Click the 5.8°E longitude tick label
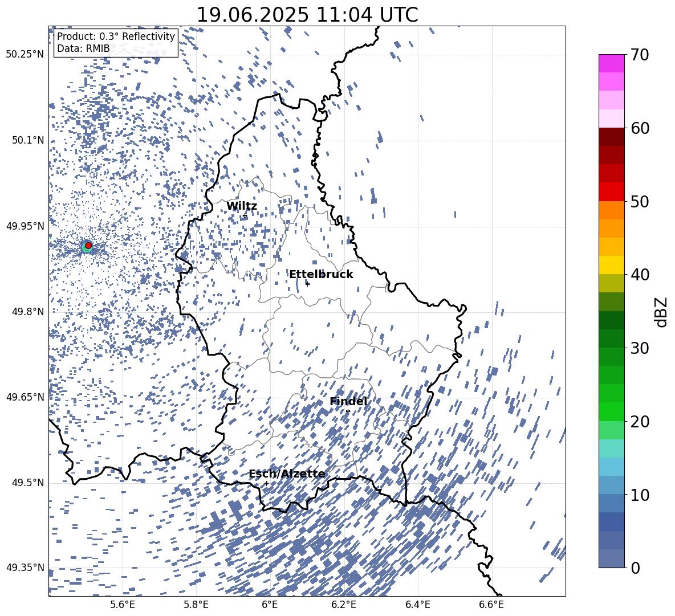This screenshot has width=675, height=616. (196, 605)
